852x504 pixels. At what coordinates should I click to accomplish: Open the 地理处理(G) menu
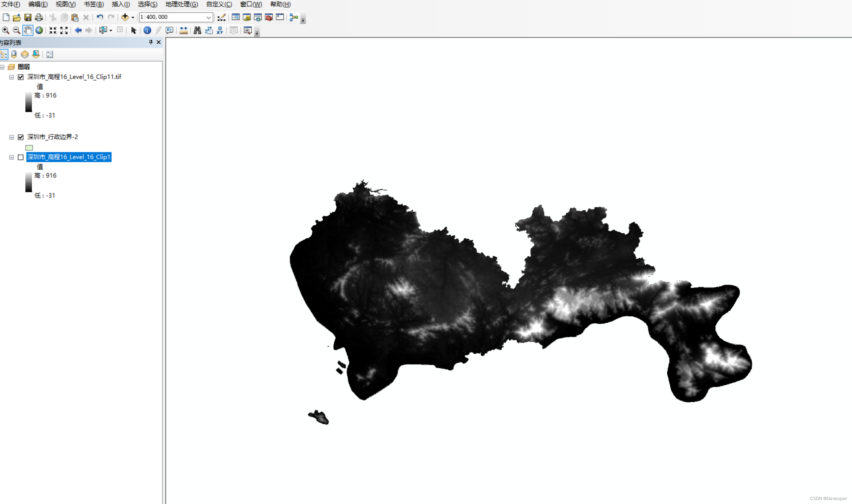click(181, 4)
